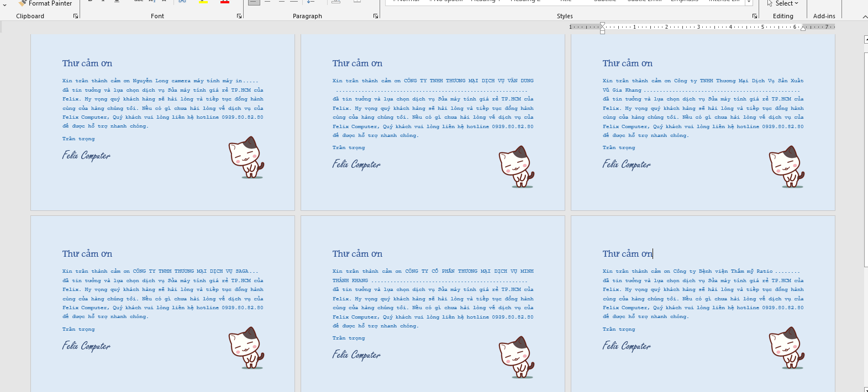Open the Clipboard pane launcher
The height and width of the screenshot is (392, 868).
tap(76, 17)
